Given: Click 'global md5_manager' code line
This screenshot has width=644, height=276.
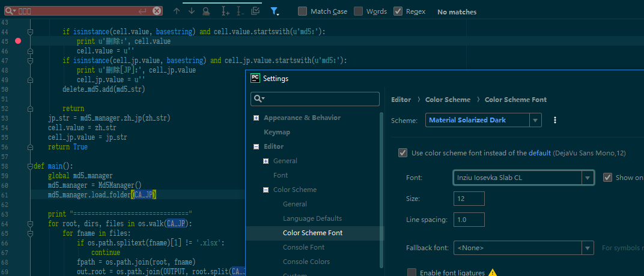Looking at the screenshot, I should 80,176.
